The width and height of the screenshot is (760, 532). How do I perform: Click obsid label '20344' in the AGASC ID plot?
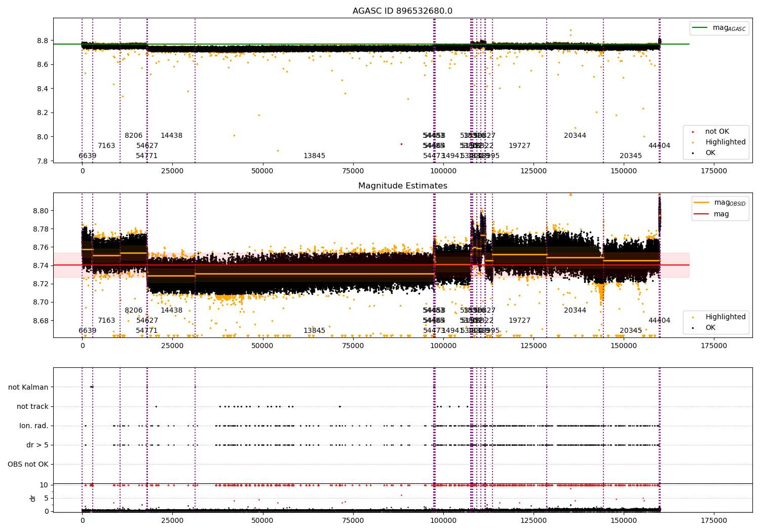point(575,136)
